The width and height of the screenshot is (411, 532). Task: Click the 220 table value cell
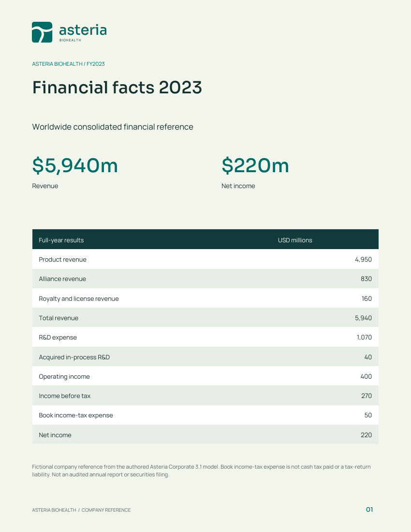[x=366, y=435]
